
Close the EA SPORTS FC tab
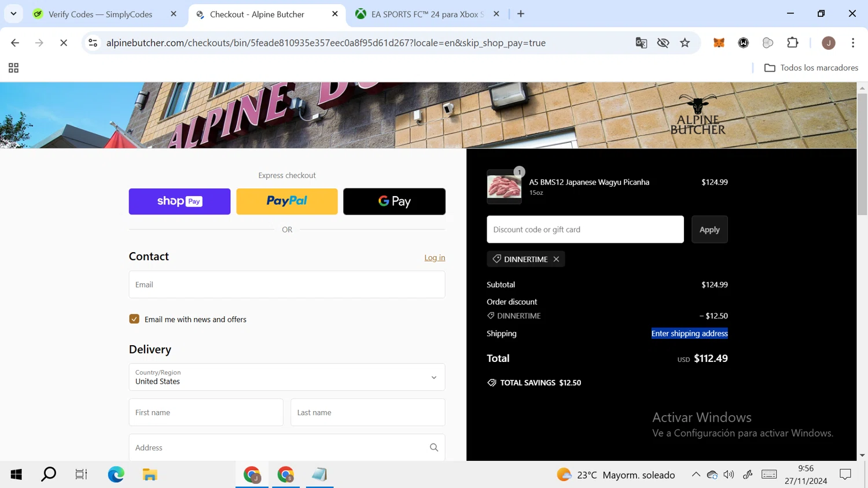coord(496,14)
